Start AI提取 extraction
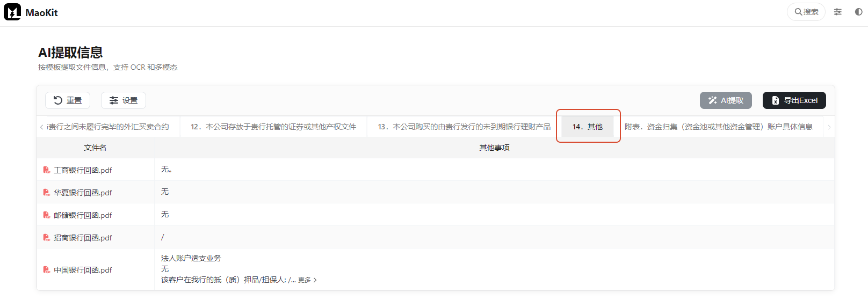This screenshot has width=868, height=300. 726,100
